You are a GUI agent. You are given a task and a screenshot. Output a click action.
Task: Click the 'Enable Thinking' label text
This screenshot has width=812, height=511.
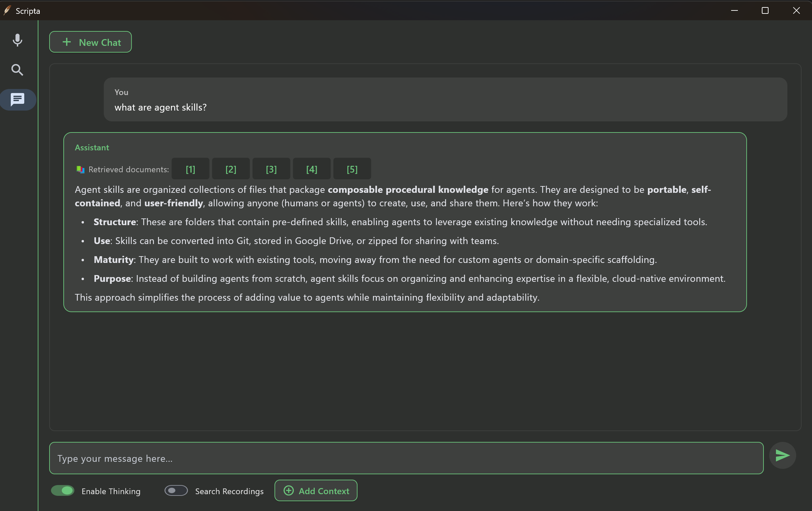[x=111, y=491]
